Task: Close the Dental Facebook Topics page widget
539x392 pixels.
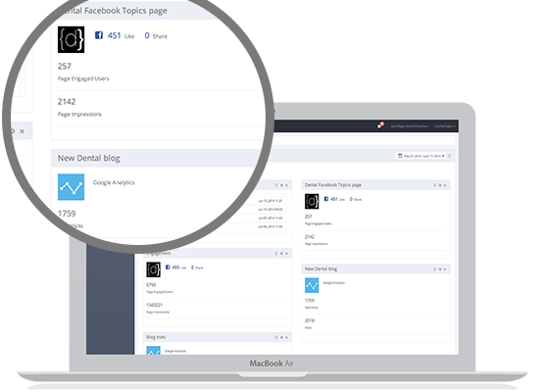Action: tap(445, 185)
